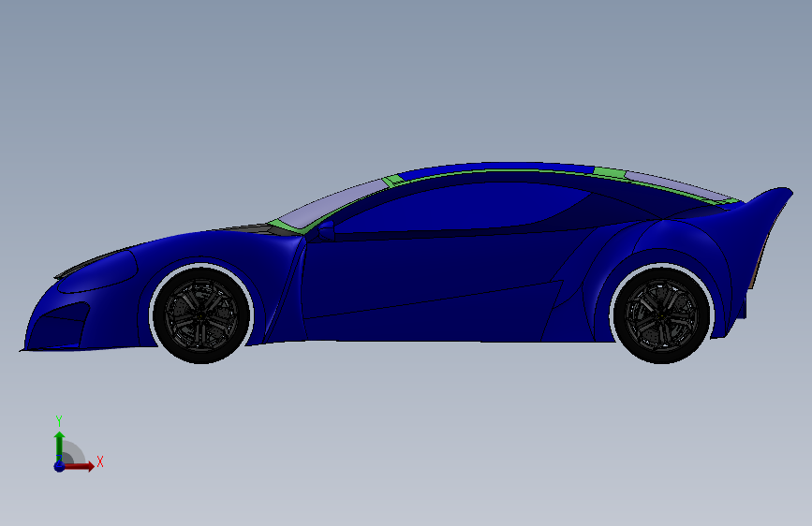Image resolution: width=812 pixels, height=526 pixels.
Task: Select the headlight on the front fender
Action: (97, 271)
